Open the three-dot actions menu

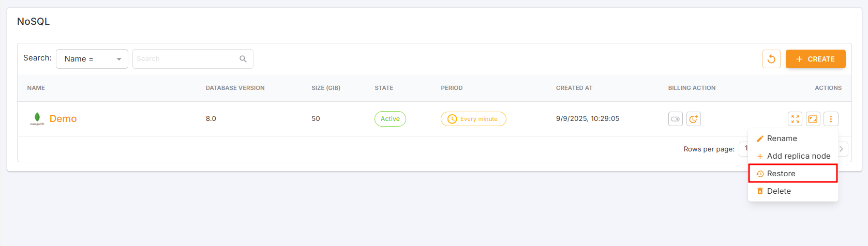coord(831,119)
